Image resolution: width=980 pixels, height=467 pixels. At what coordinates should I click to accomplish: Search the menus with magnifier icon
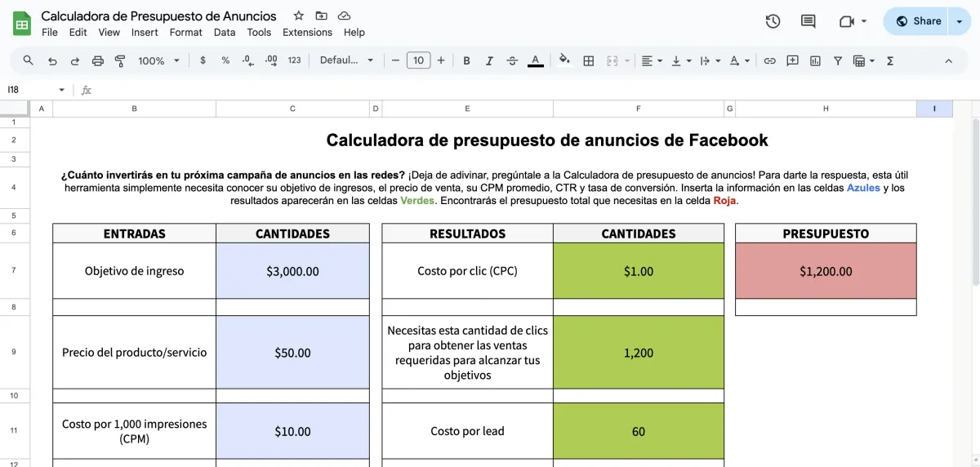click(29, 60)
